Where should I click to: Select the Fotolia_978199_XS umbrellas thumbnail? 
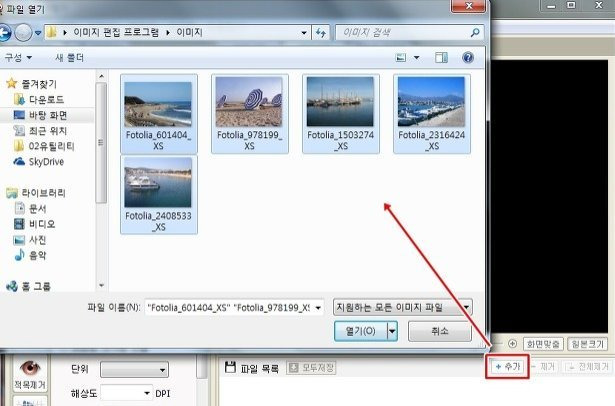pos(249,113)
